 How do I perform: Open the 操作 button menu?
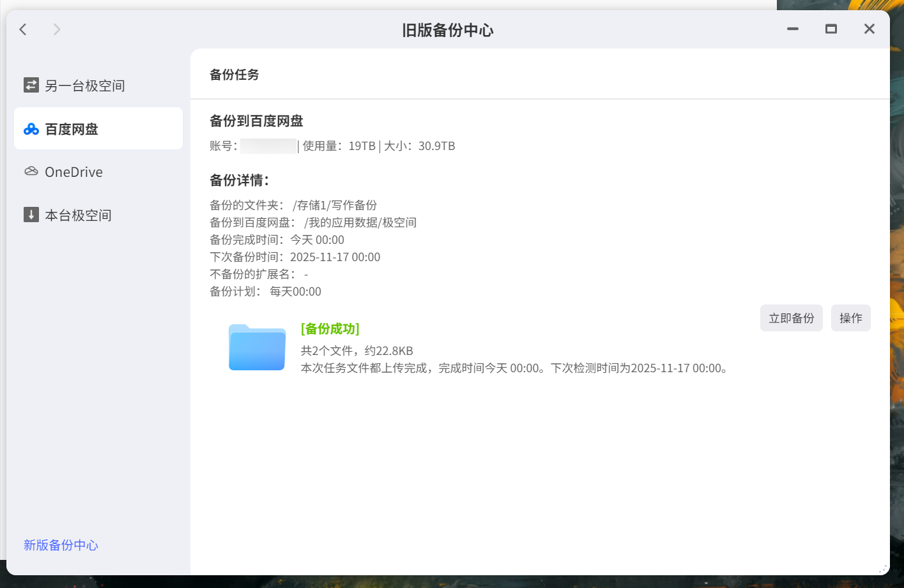tap(851, 318)
